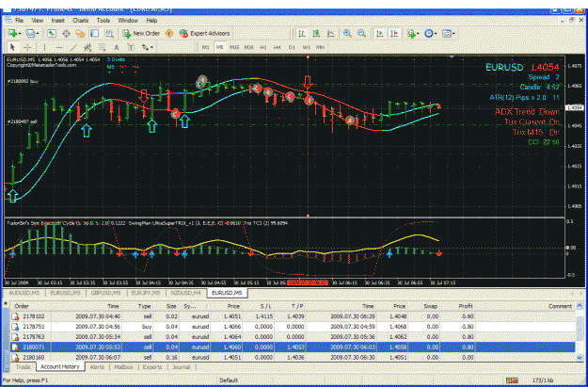Expand the Periods dropdown arrow
This screenshot has width=588, height=387.
(x=436, y=34)
